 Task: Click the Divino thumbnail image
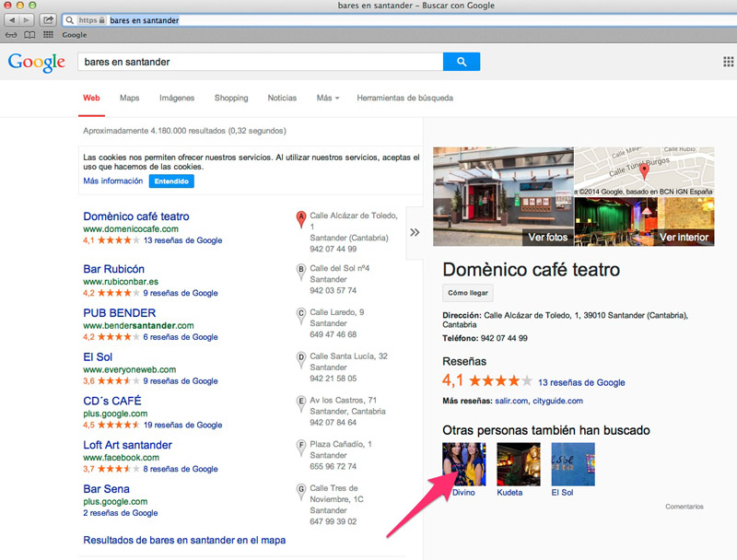coord(464,464)
